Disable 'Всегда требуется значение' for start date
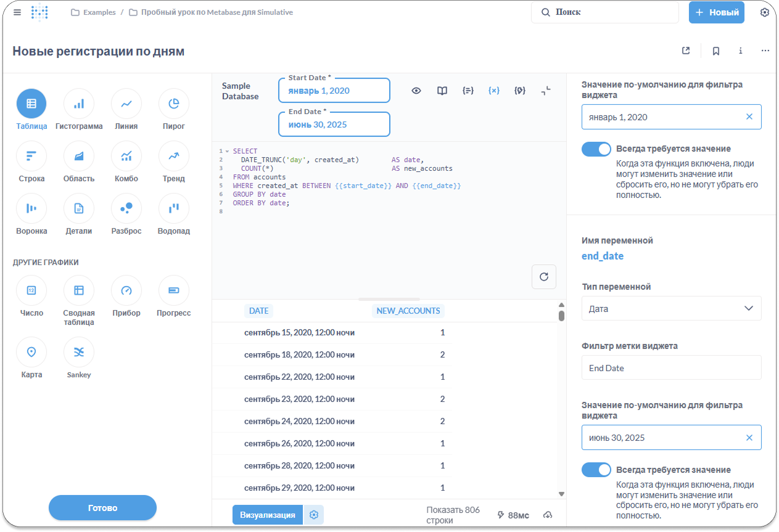This screenshot has width=779, height=532. (x=596, y=149)
